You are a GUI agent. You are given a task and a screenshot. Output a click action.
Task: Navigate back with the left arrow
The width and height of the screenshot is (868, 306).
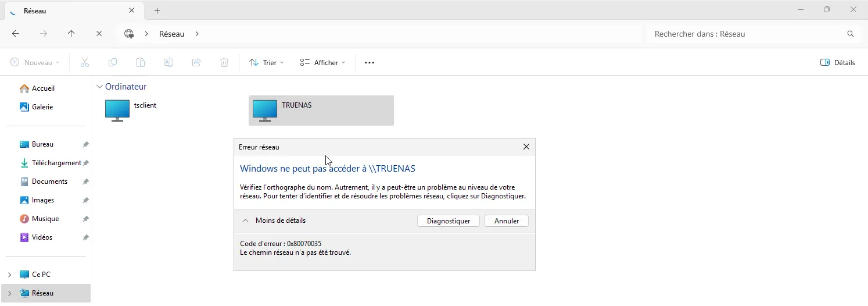click(16, 34)
